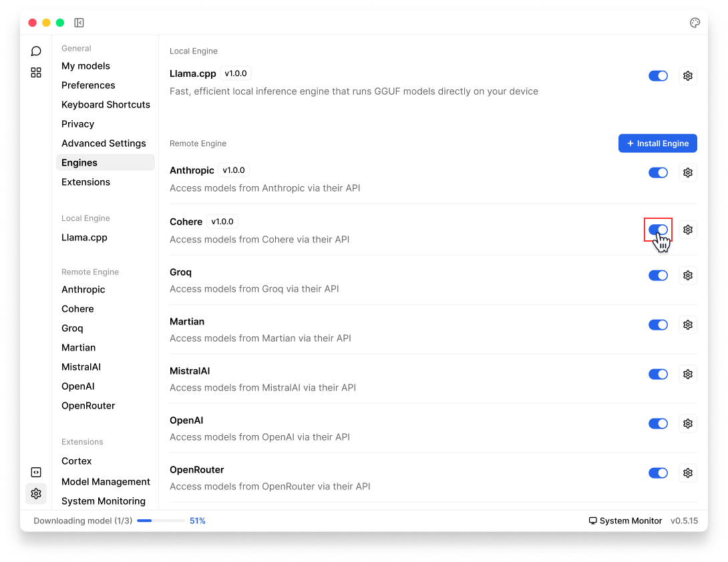Open the model hub grid icon
This screenshot has width=728, height=562.
[x=36, y=72]
